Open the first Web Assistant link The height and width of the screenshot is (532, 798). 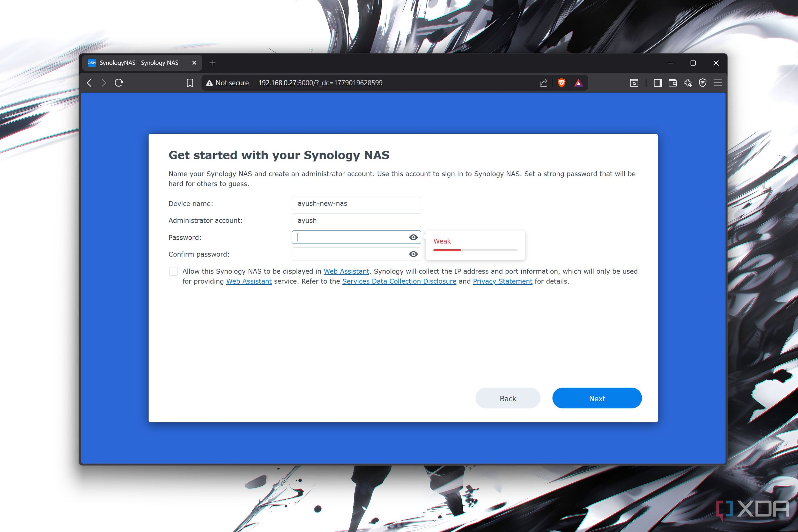pos(346,271)
